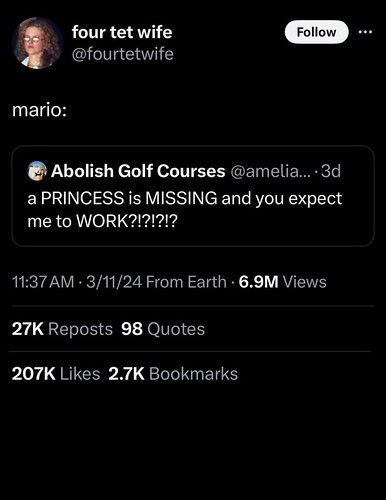Open the 11:37 AM timestamp link
386x500 pixels.
(43, 282)
